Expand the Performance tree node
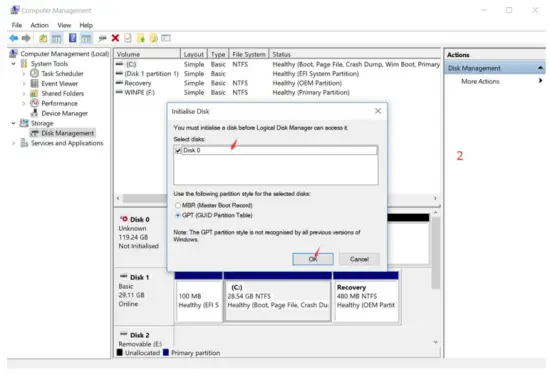 point(24,103)
